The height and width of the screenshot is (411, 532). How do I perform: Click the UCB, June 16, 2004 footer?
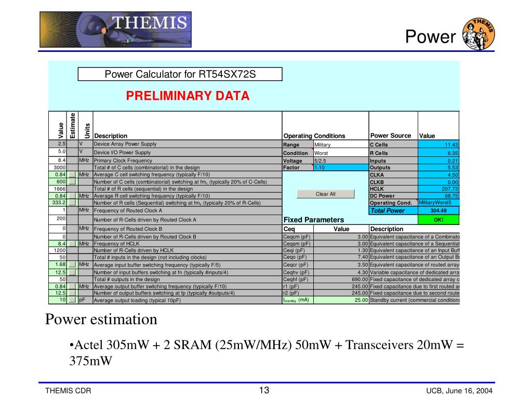pos(459,391)
